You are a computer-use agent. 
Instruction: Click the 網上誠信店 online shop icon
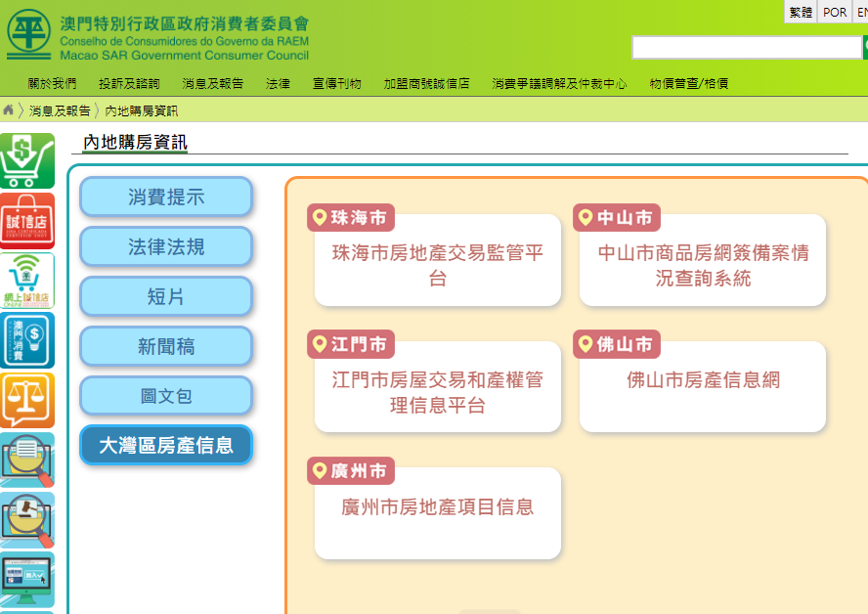click(x=27, y=281)
